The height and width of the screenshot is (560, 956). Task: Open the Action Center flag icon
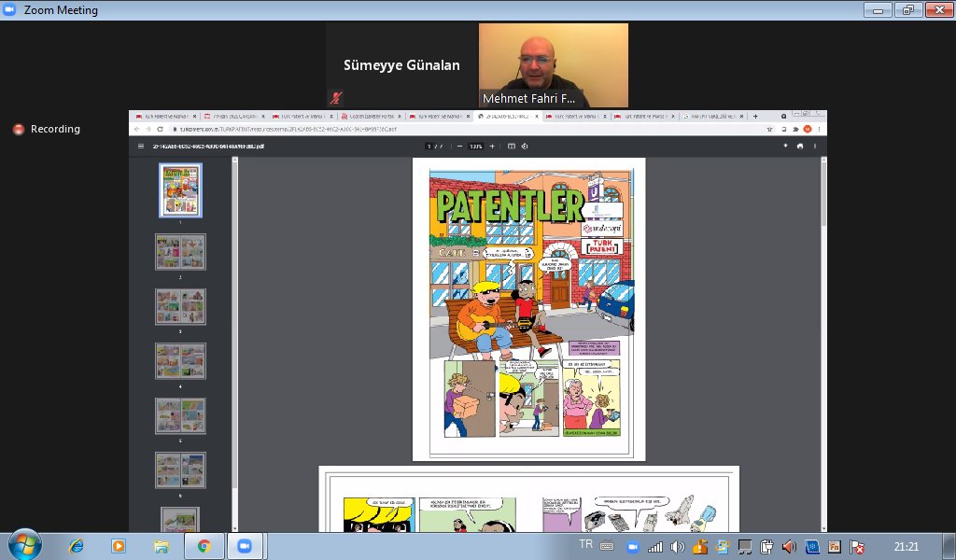[857, 547]
